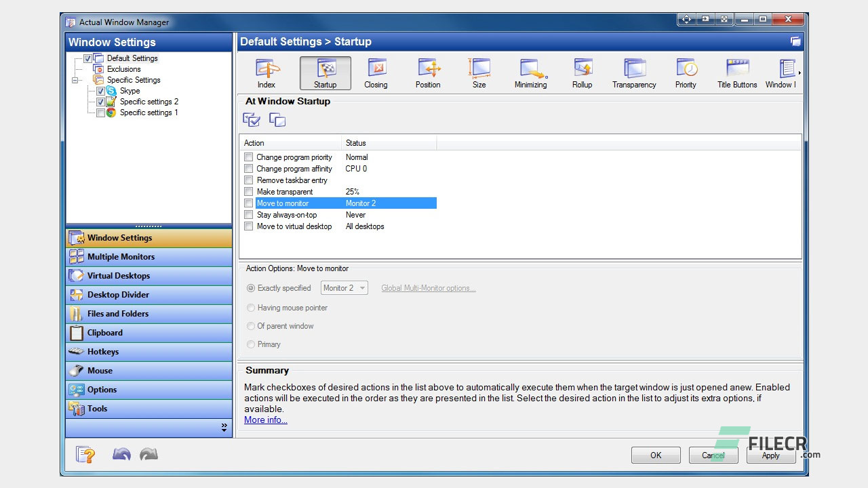Click the Status column header
The width and height of the screenshot is (868, 488).
click(x=389, y=143)
